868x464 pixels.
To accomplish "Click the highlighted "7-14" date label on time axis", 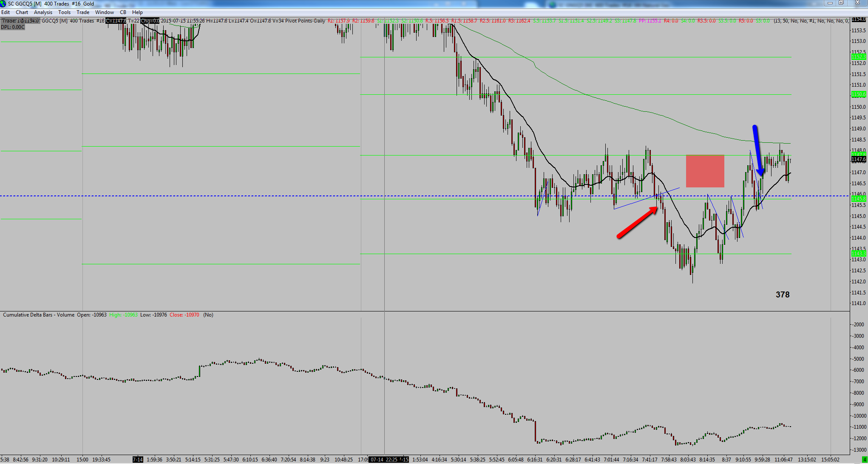I will coord(138,460).
